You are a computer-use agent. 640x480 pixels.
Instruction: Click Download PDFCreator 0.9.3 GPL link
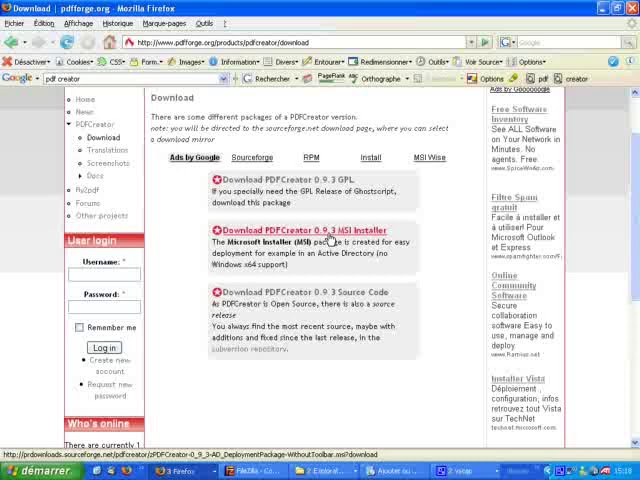[288, 180]
